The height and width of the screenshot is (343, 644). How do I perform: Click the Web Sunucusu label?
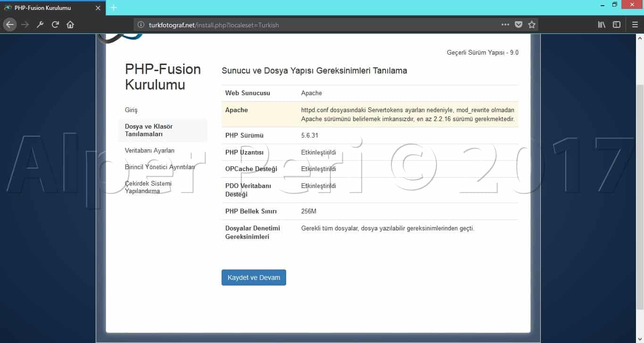(248, 93)
